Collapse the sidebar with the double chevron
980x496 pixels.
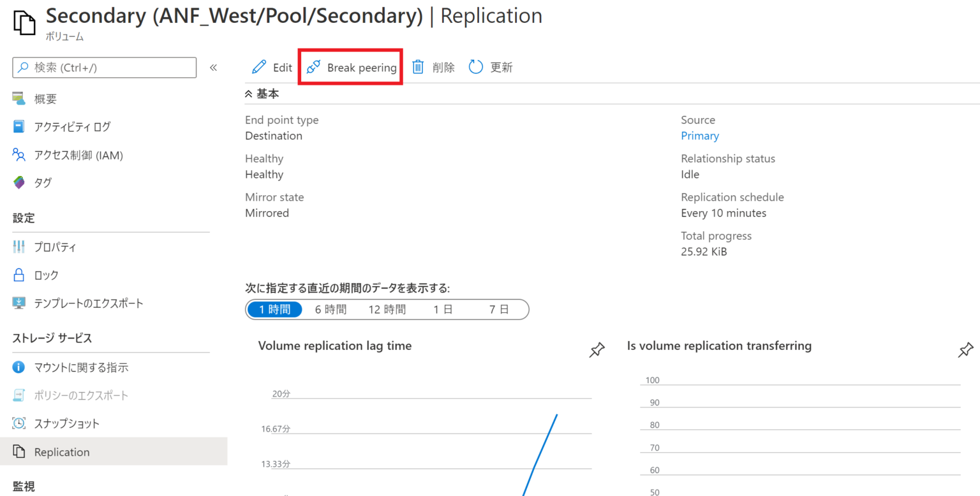tap(214, 67)
